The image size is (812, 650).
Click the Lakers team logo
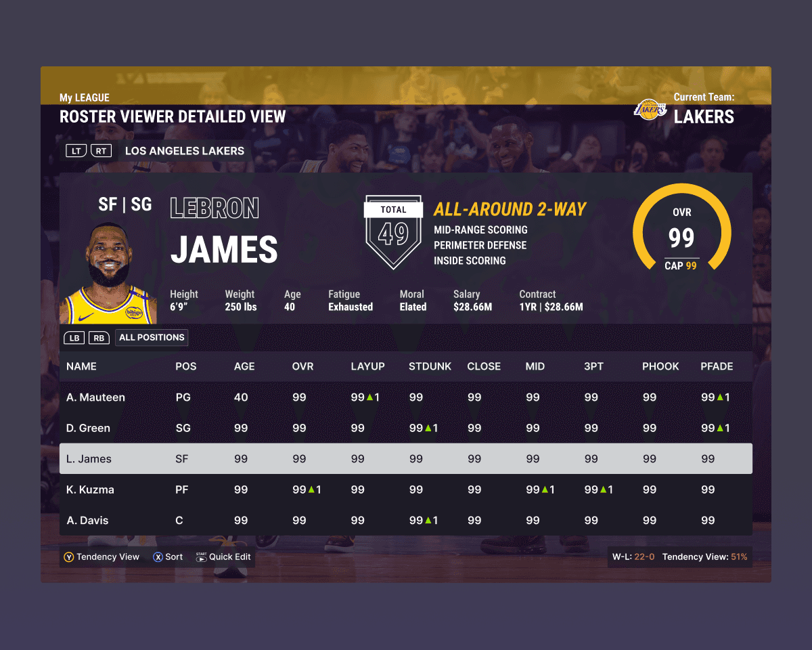(x=650, y=108)
